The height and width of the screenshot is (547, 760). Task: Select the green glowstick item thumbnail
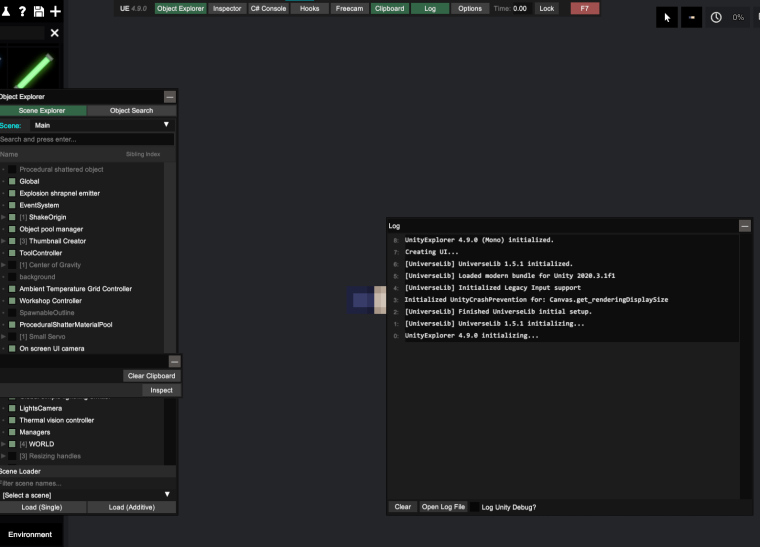[33, 69]
